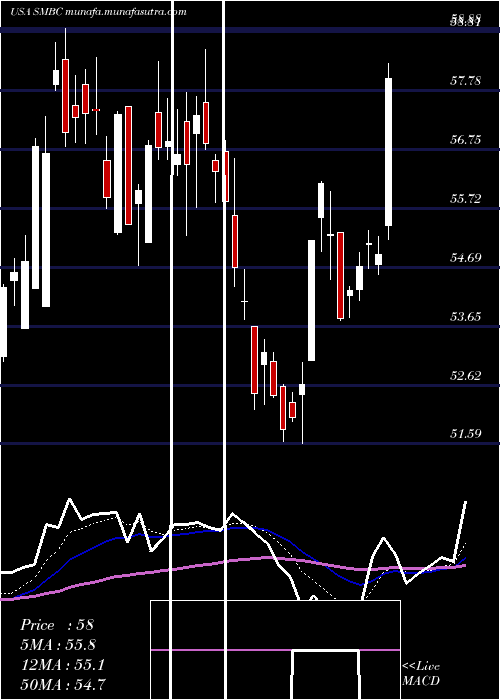
Task: Select the 53.65 price level label
Action: (466, 317)
